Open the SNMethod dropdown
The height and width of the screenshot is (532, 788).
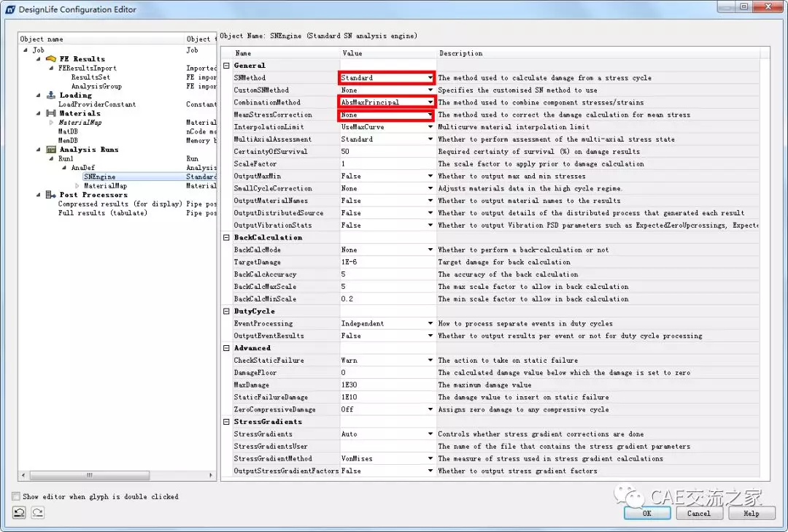430,77
